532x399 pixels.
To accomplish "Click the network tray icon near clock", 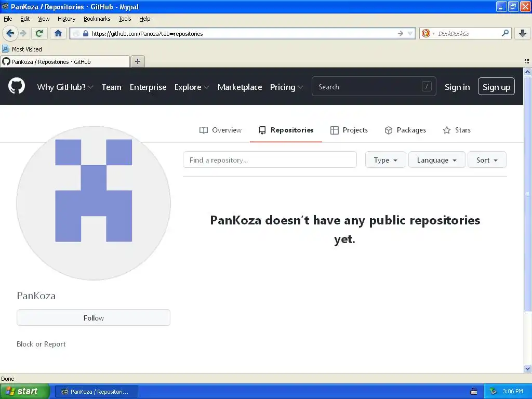I will [x=493, y=391].
